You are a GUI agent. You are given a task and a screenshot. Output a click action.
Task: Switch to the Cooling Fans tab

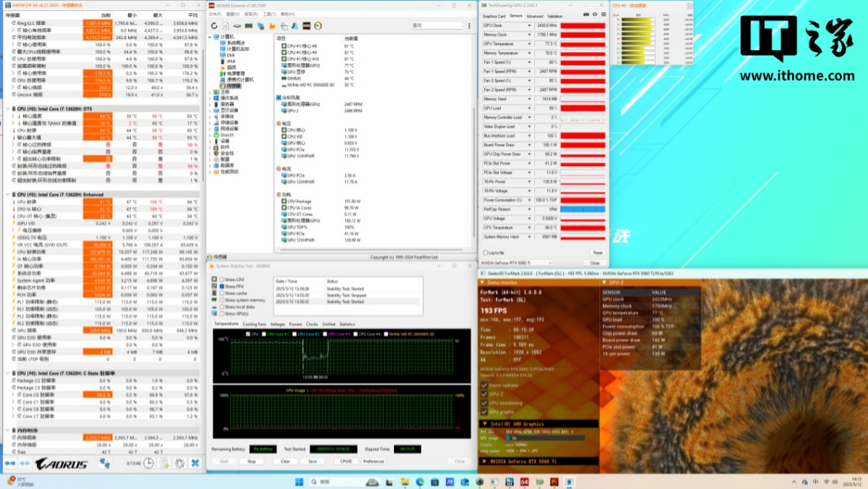coord(254,324)
